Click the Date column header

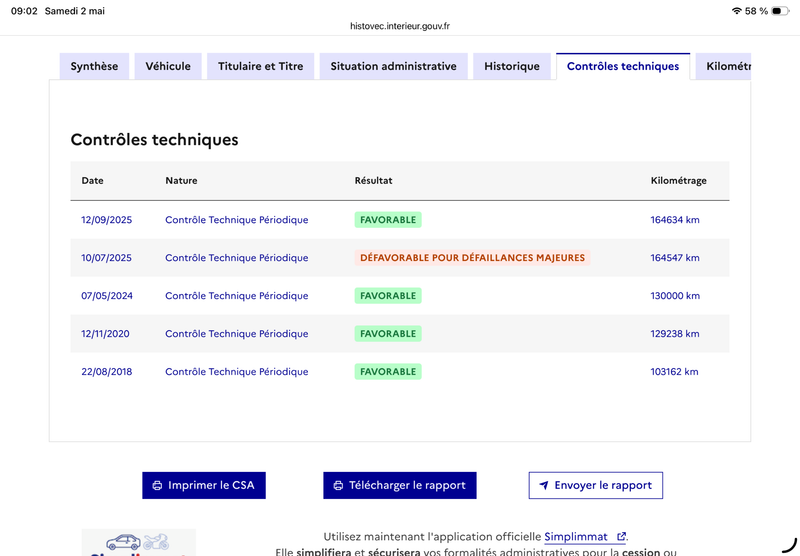click(92, 181)
